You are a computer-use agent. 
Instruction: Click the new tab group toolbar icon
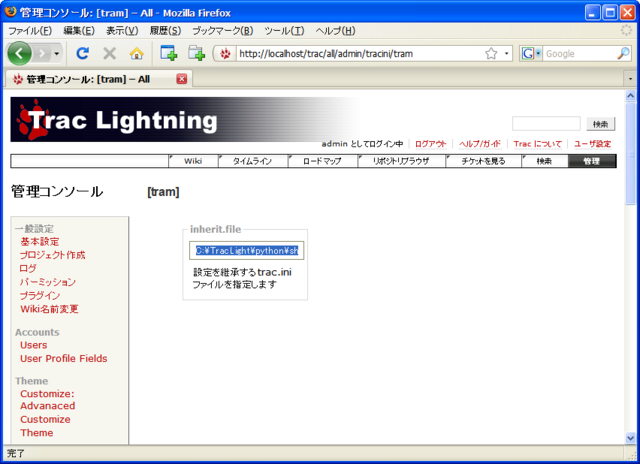[x=196, y=53]
